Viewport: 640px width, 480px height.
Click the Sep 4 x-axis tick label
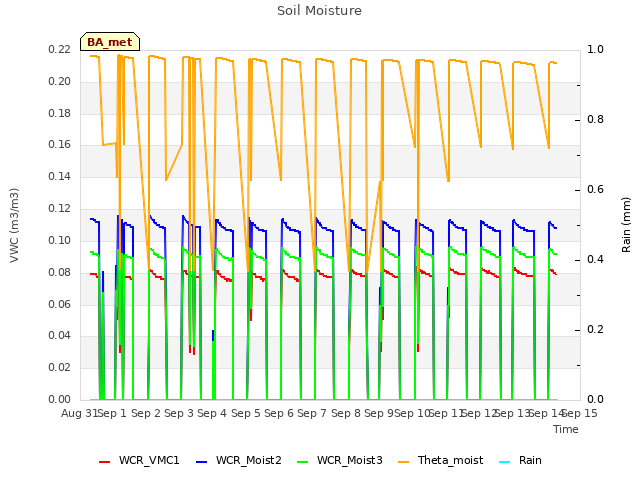click(212, 413)
